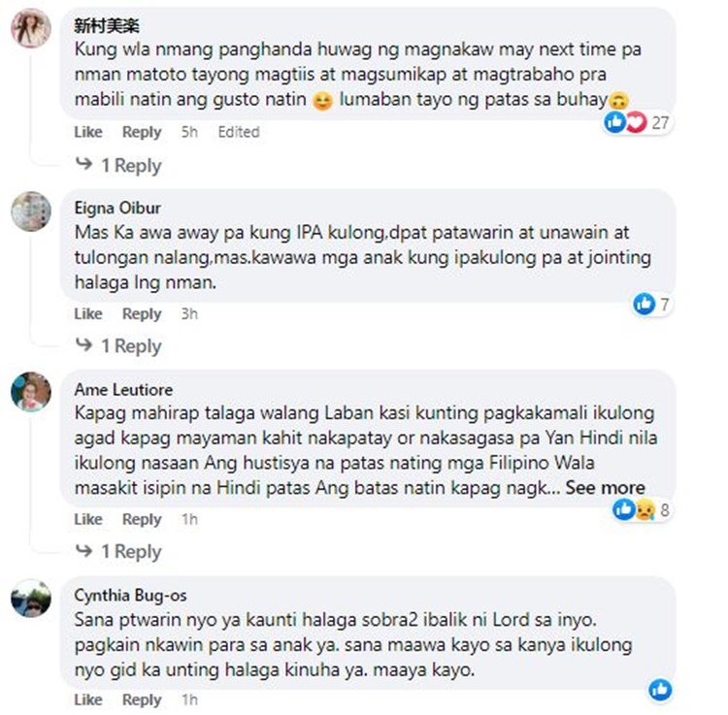Click the thumbs-up reaction on Eigna Oibur's comment
The image size is (728, 715).
coord(644,304)
